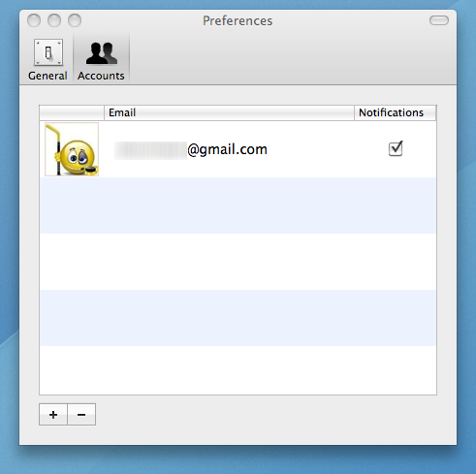The height and width of the screenshot is (474, 476).
Task: Click the plus button to add account
Action: point(53,415)
